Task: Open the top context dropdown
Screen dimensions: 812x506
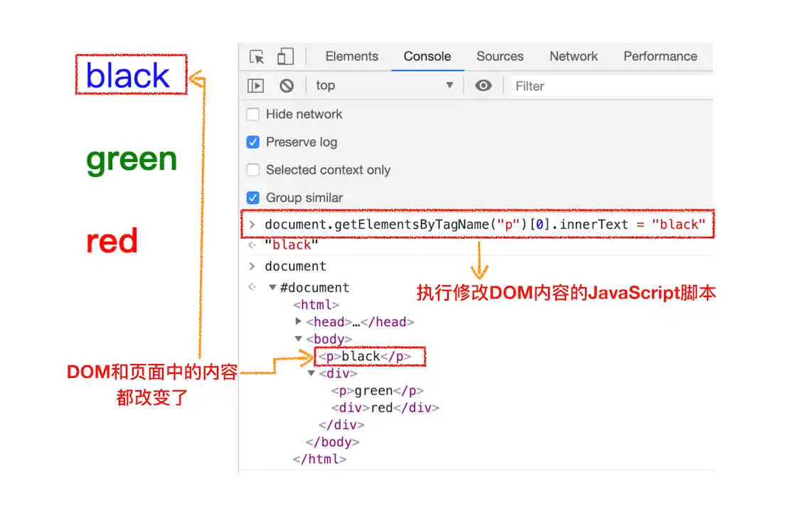Action: [384, 86]
